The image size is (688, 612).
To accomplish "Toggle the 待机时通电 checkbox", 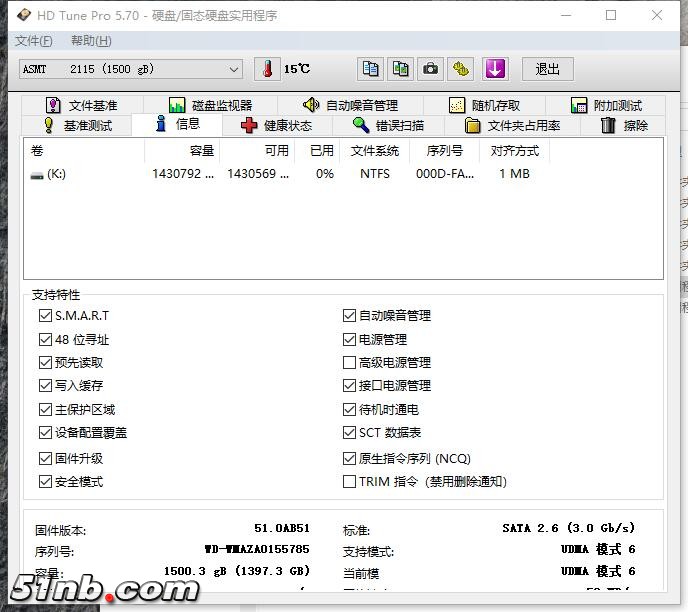I will 349,410.
